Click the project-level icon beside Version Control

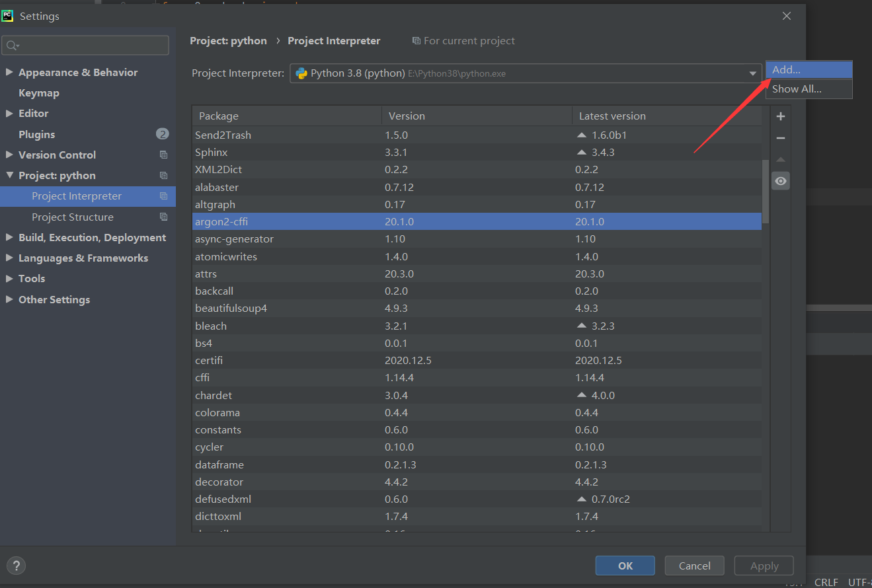pyautogui.click(x=163, y=155)
